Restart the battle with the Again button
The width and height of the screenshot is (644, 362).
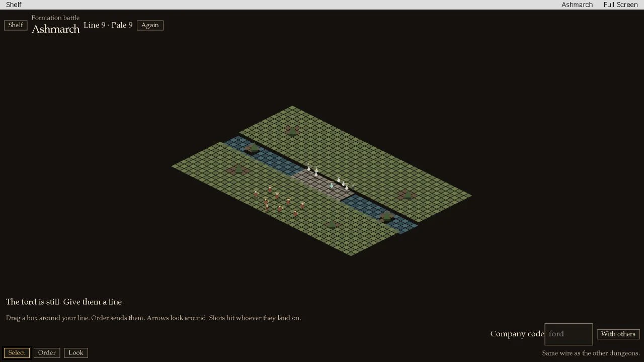pos(150,25)
